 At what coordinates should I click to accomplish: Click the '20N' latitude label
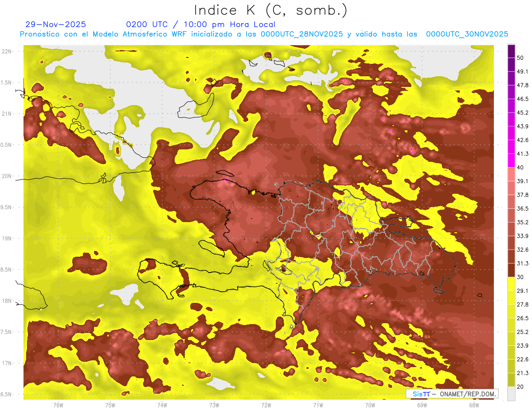pyautogui.click(x=8, y=176)
